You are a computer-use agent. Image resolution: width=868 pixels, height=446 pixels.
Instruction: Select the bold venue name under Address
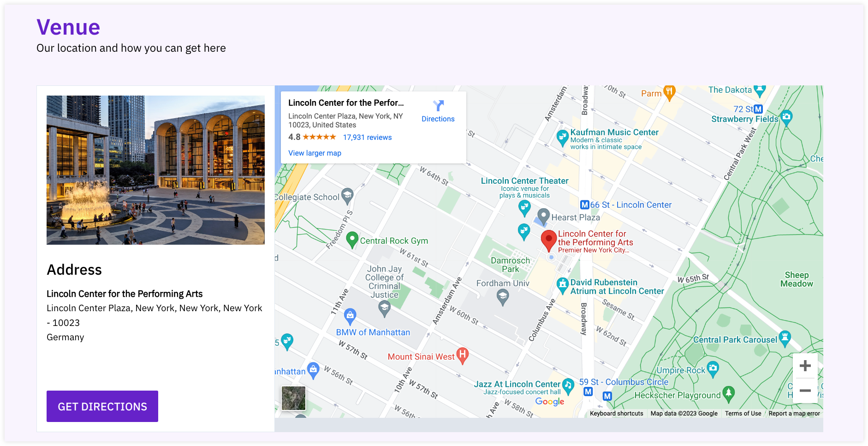click(x=125, y=294)
